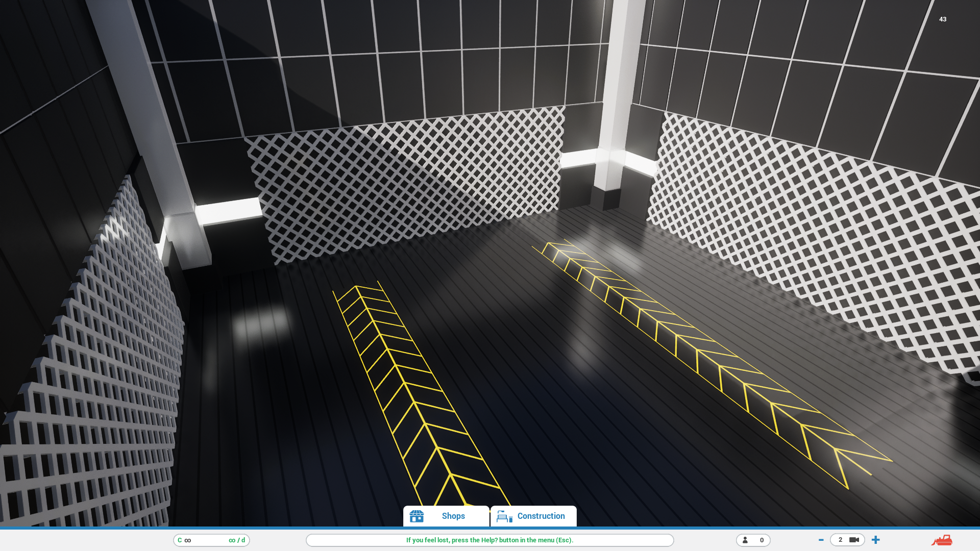Click the camera icon in bottom bar
Screen dimensions: 980x551
[x=854, y=540]
